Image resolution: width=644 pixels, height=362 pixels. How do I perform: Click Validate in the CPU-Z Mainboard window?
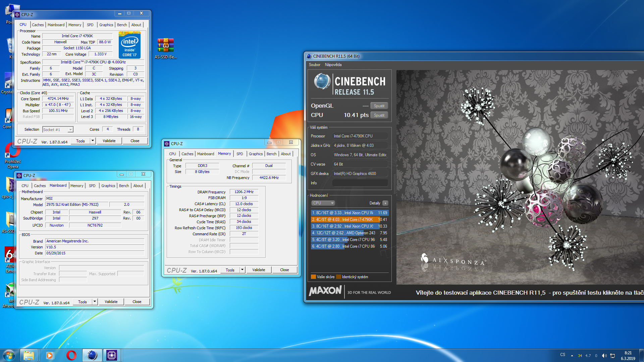tap(111, 302)
